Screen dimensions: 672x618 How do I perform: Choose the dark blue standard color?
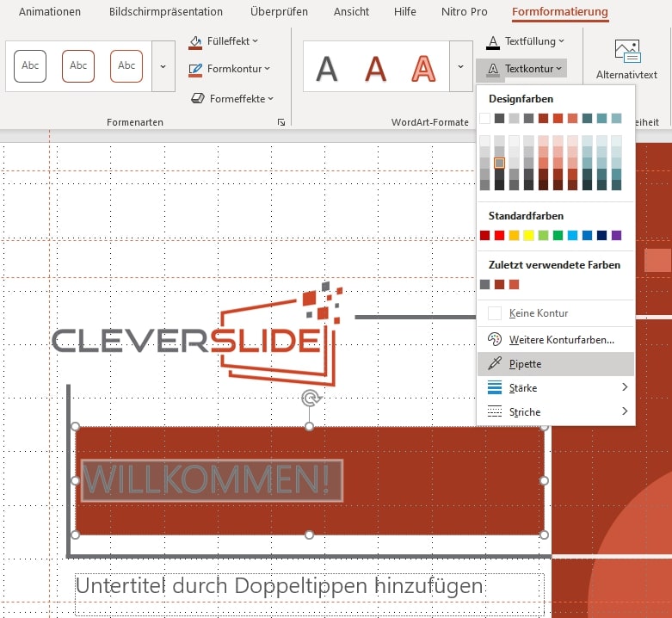[601, 235]
